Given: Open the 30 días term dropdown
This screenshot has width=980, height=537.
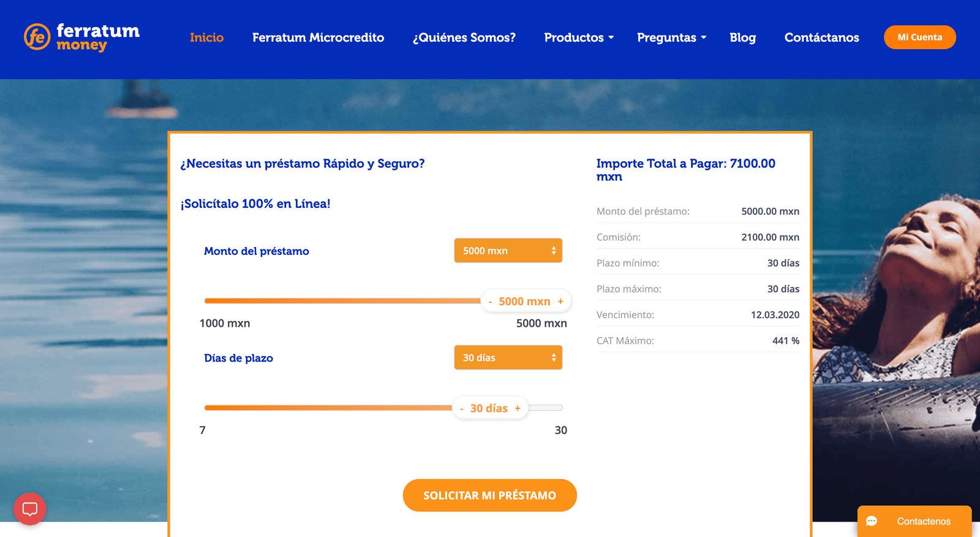Looking at the screenshot, I should pos(508,357).
